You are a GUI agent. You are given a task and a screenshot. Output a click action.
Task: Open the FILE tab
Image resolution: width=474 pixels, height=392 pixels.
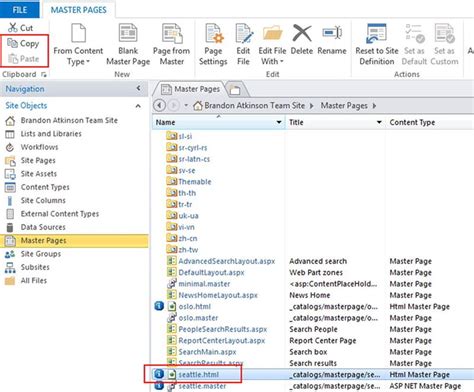[x=20, y=9]
